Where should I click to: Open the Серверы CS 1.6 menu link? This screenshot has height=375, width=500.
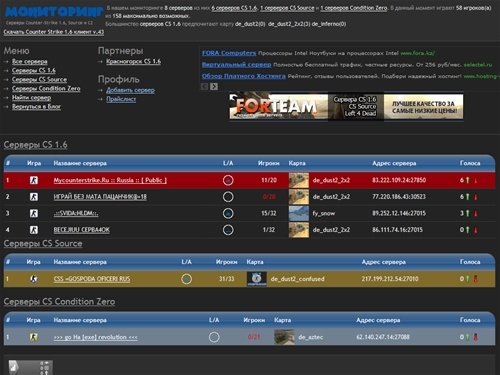(34, 70)
